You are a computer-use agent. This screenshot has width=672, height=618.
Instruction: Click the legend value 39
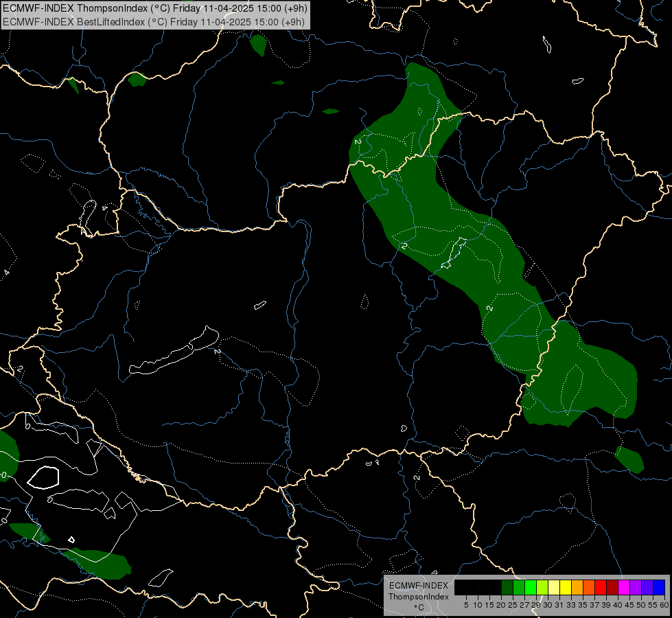point(606,605)
